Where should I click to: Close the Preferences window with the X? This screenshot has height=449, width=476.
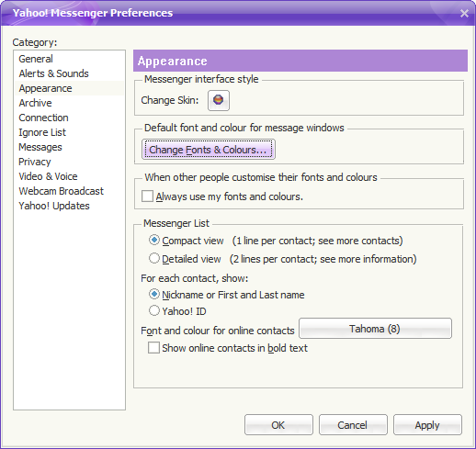[464, 13]
